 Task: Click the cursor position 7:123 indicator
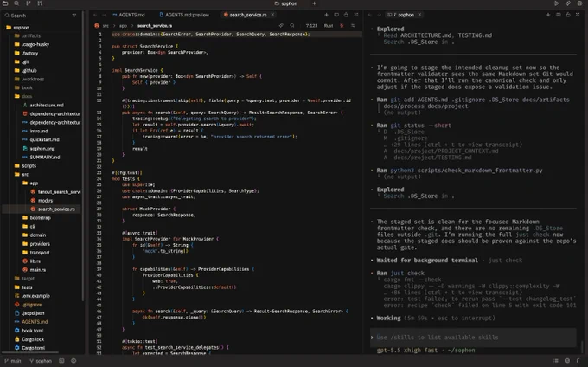(x=311, y=25)
